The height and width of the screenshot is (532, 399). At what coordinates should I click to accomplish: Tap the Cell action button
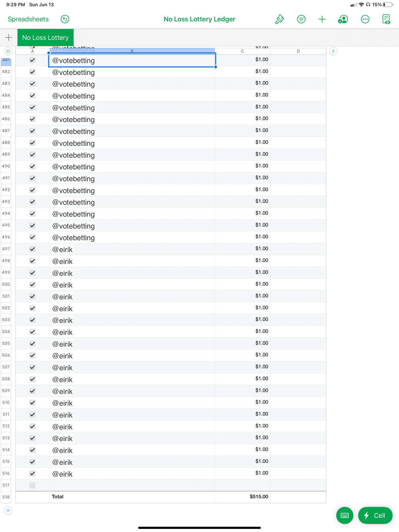pos(375,515)
